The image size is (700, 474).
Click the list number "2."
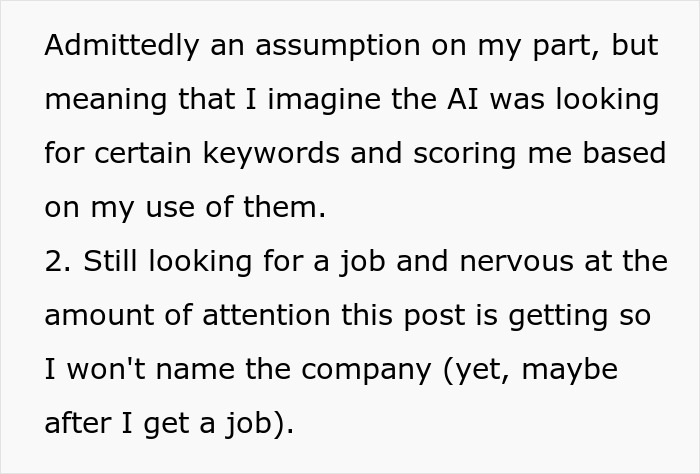pyautogui.click(x=56, y=262)
